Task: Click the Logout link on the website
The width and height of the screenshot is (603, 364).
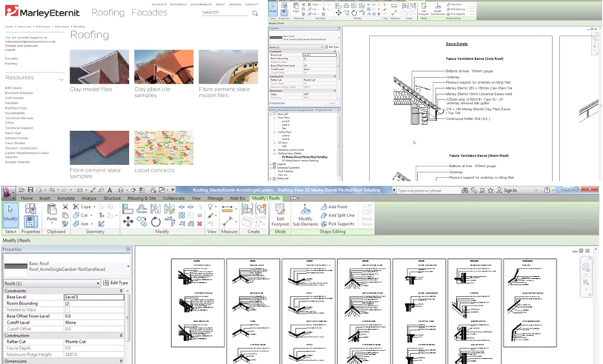Action: coord(10,50)
